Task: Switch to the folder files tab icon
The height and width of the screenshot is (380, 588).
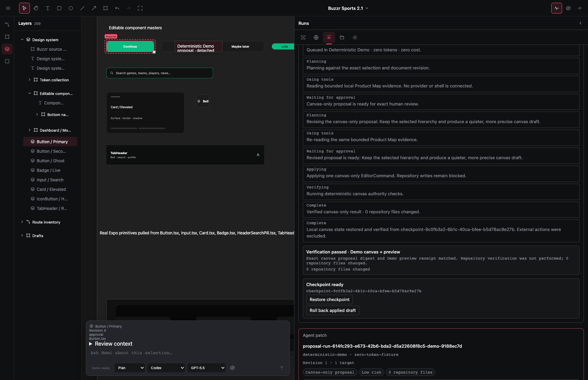Action: (x=342, y=37)
